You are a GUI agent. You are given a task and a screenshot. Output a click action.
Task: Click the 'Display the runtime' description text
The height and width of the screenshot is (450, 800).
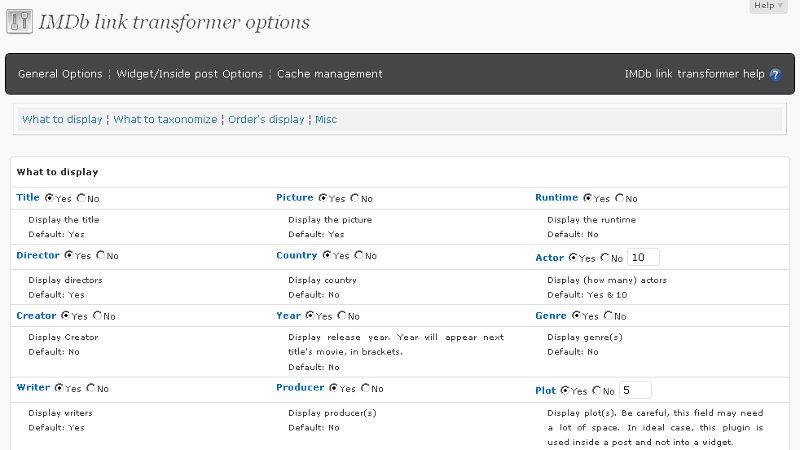[591, 220]
